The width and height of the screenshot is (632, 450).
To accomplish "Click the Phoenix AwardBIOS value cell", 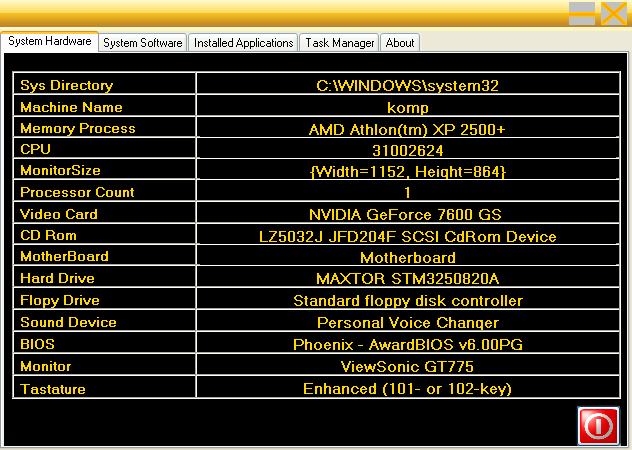I will (407, 345).
